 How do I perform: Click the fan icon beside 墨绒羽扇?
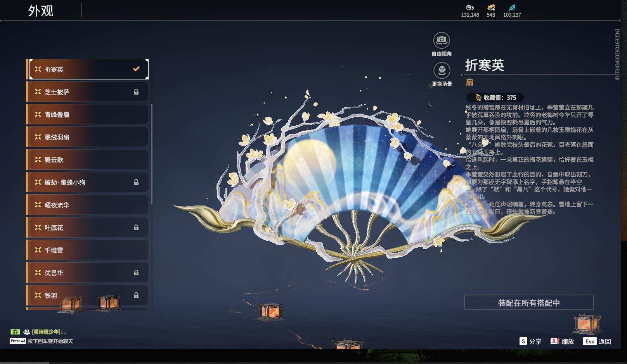click(38, 137)
